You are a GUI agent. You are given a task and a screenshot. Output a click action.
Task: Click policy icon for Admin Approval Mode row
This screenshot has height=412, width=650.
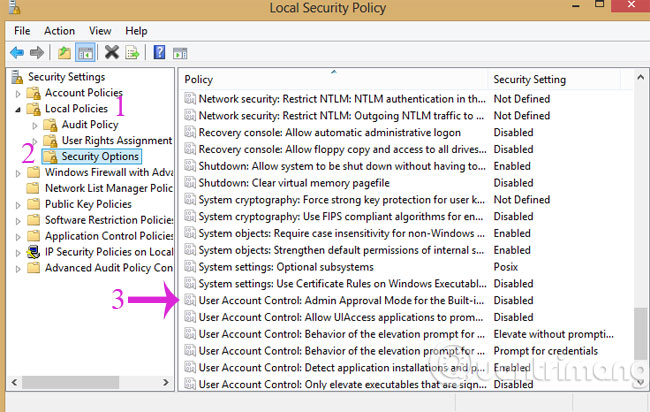tap(190, 301)
